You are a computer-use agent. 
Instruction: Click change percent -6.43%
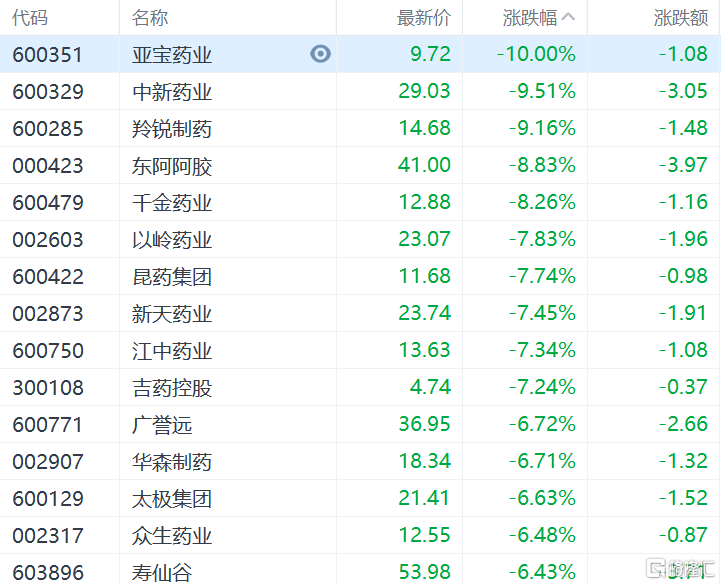point(542,572)
